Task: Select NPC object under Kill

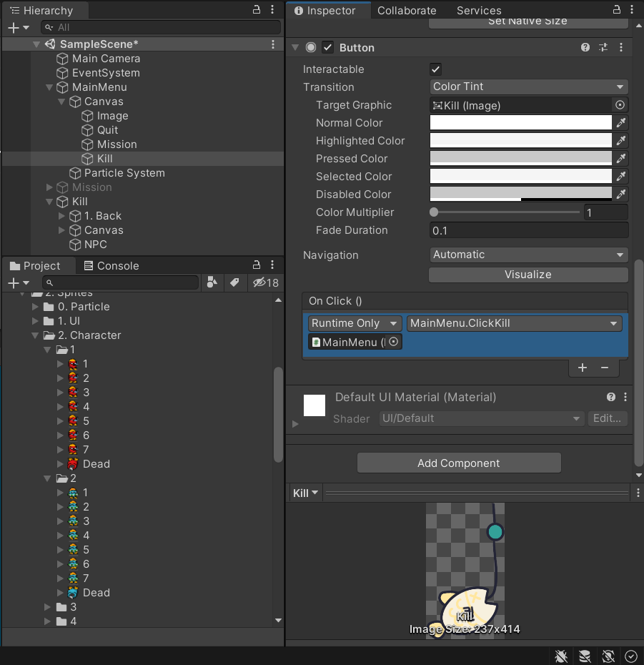Action: coord(95,245)
